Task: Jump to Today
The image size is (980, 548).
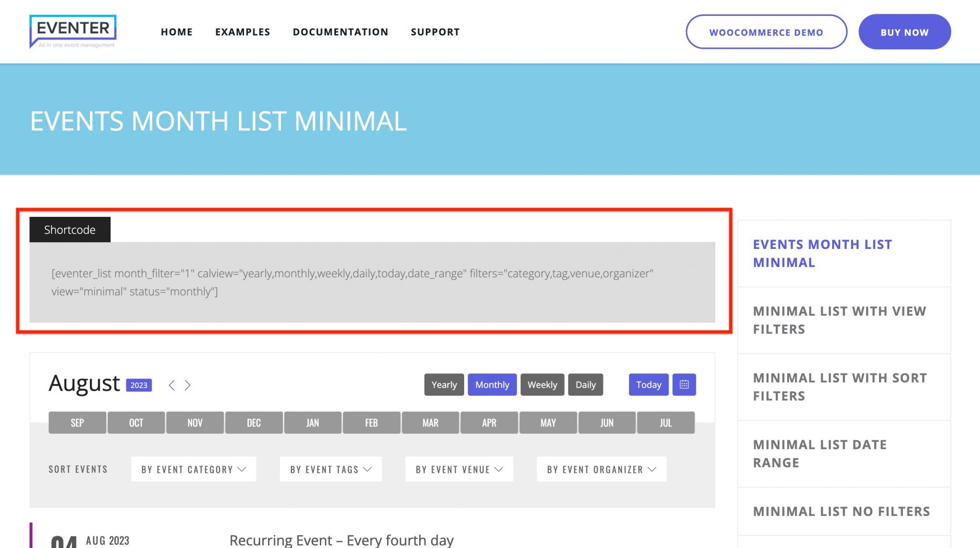Action: tap(648, 384)
